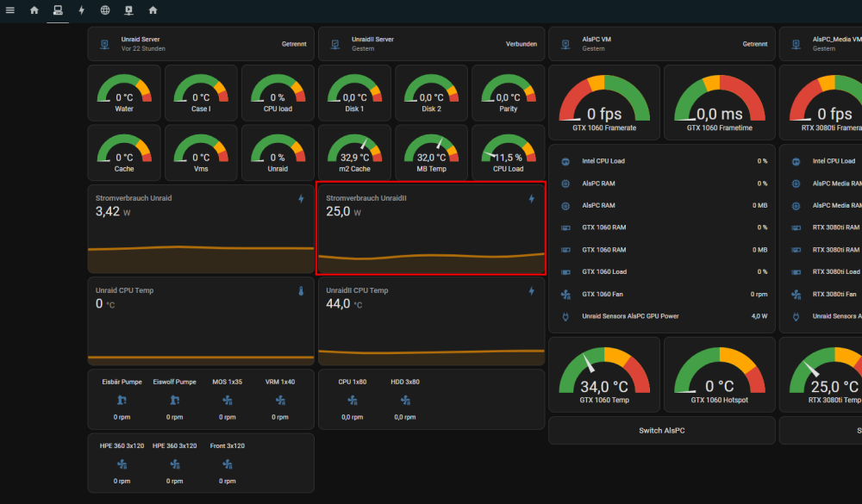Click the VRM 1x40 label

[280, 382]
